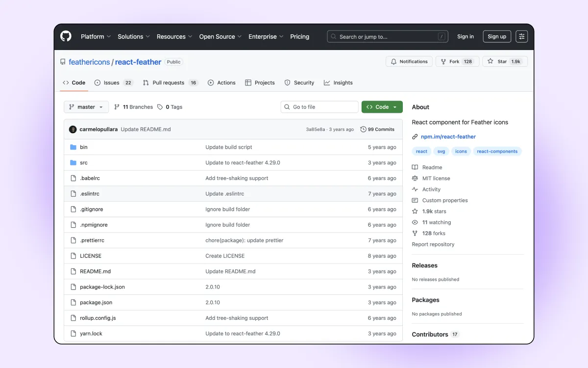This screenshot has height=368, width=588.
Task: Click the bin folder icon
Action: (x=73, y=147)
